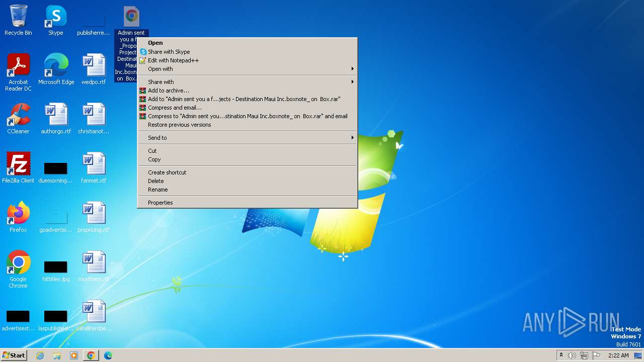
Task: Choose Add to "Admin sent you...Box.rar"
Action: (248, 99)
